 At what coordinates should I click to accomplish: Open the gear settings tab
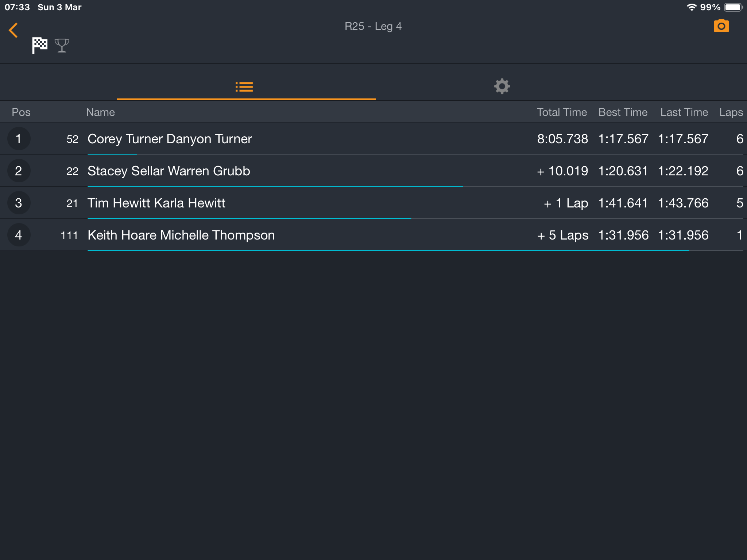pos(502,86)
